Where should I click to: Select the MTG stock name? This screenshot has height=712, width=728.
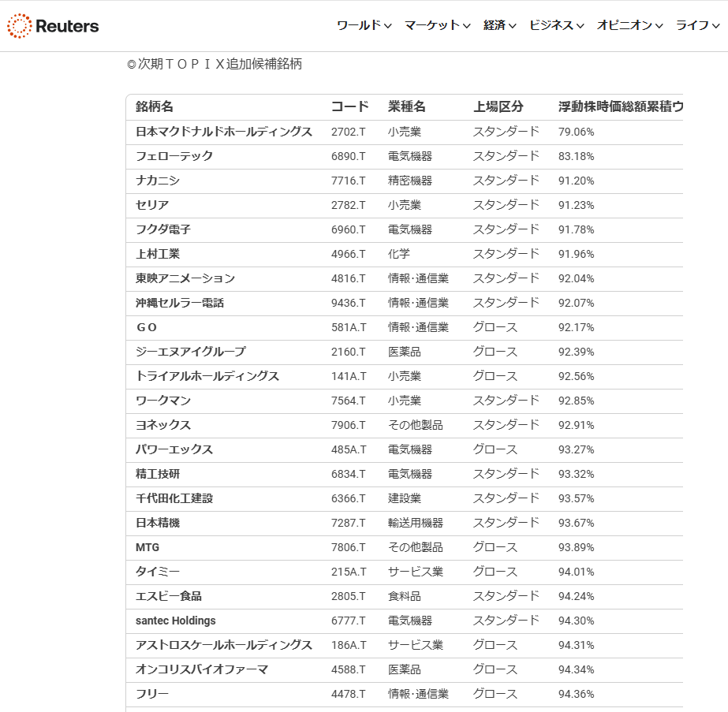pyautogui.click(x=147, y=548)
